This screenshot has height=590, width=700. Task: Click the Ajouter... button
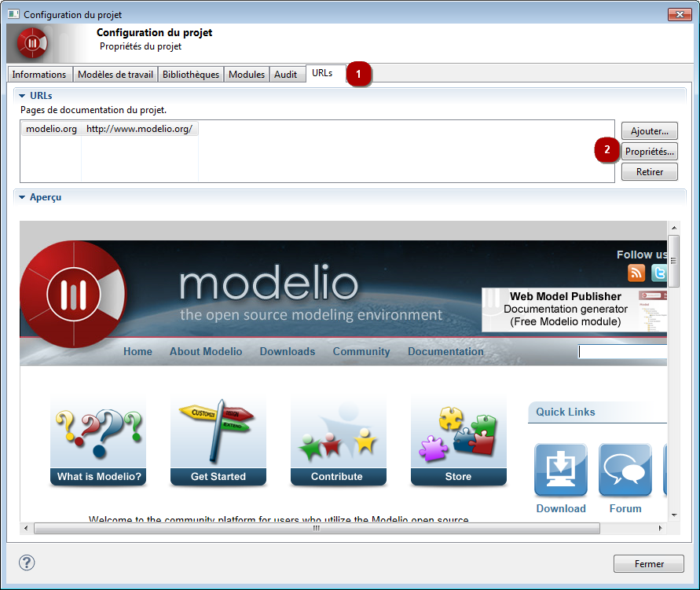click(x=650, y=131)
